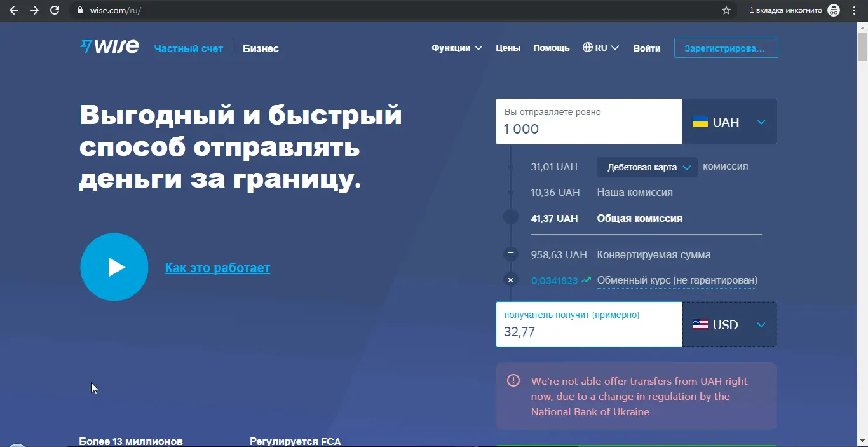Click the Войти login link

647,48
